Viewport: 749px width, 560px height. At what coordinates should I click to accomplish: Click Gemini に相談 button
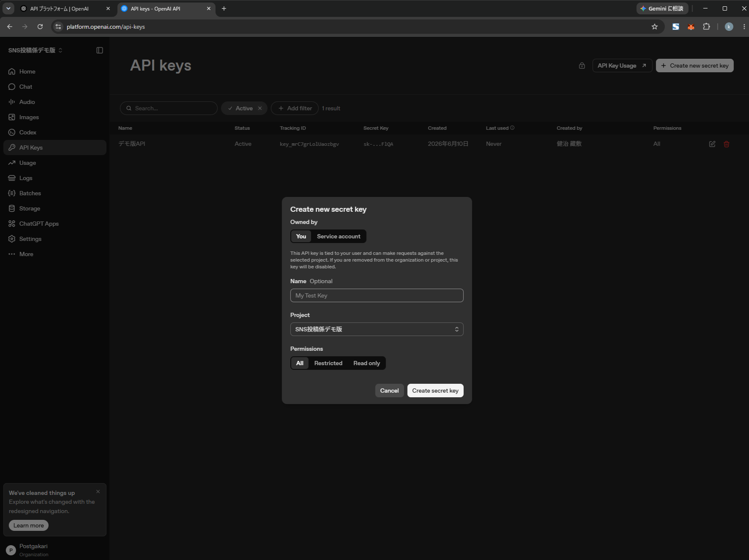(662, 8)
